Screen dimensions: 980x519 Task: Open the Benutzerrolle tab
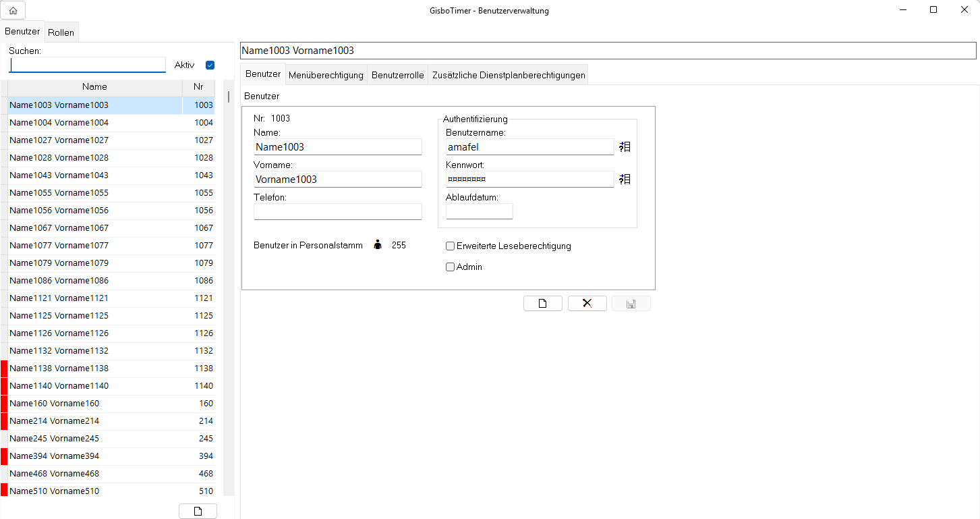coord(398,75)
